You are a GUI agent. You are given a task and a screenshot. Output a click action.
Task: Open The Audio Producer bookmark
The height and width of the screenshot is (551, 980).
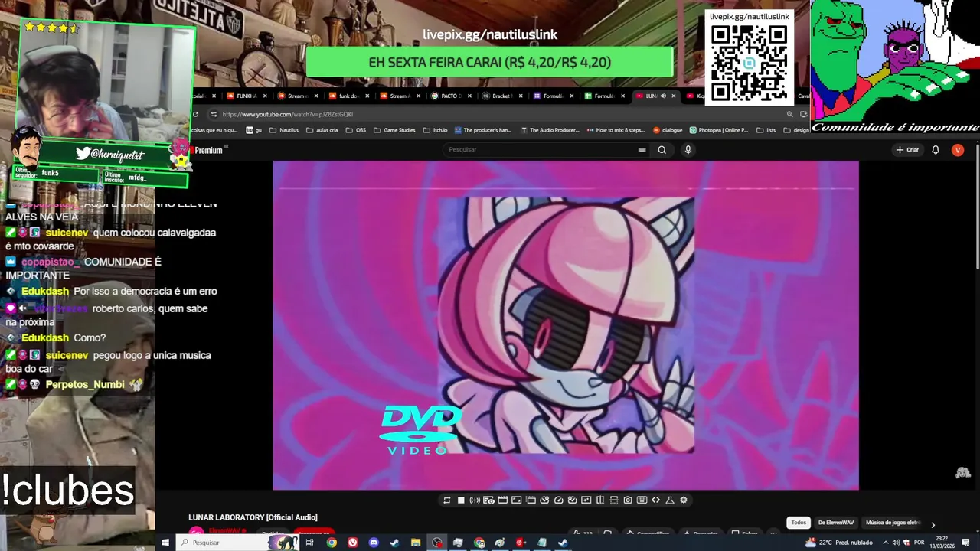tap(550, 130)
